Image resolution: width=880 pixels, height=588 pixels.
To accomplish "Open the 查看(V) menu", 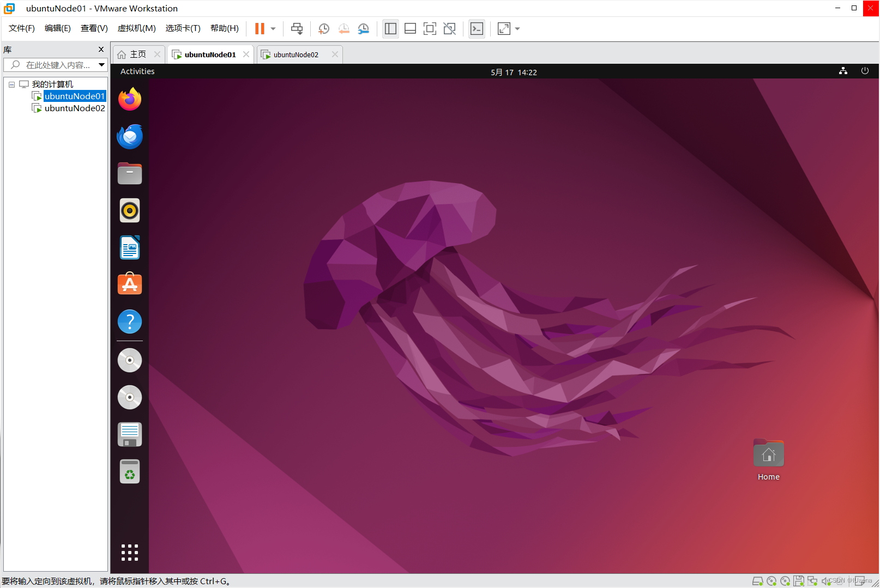I will 94,28.
